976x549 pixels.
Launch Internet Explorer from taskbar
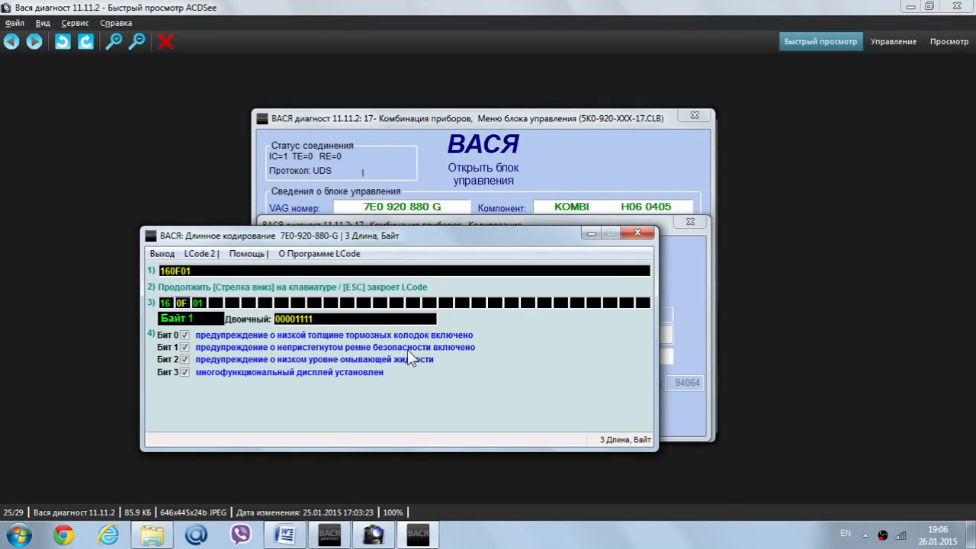coord(108,535)
